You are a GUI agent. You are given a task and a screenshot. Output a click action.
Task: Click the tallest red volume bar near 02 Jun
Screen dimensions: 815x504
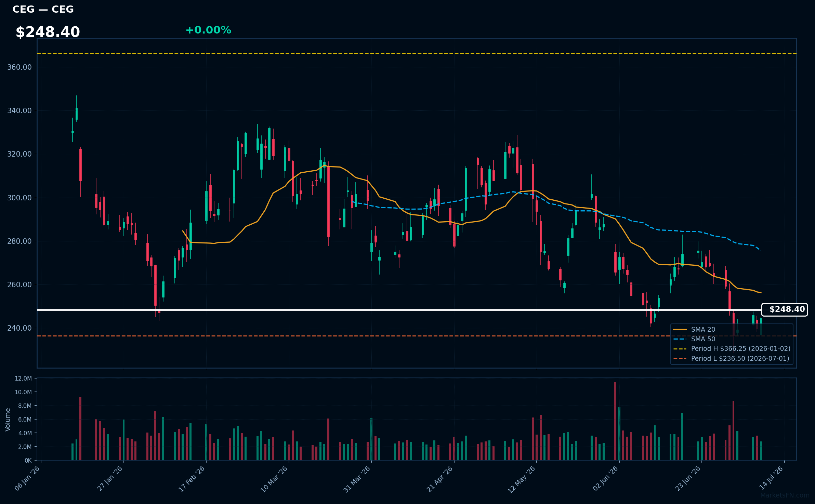[615, 421]
